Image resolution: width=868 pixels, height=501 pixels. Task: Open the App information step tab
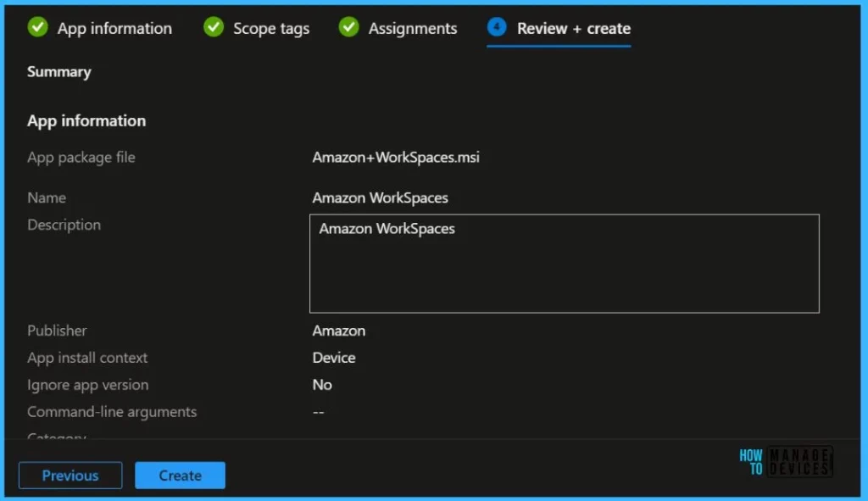click(x=100, y=28)
